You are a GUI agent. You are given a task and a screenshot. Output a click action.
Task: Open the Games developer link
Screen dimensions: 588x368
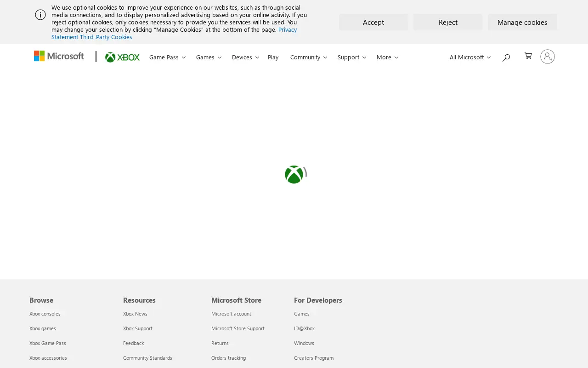click(x=302, y=314)
